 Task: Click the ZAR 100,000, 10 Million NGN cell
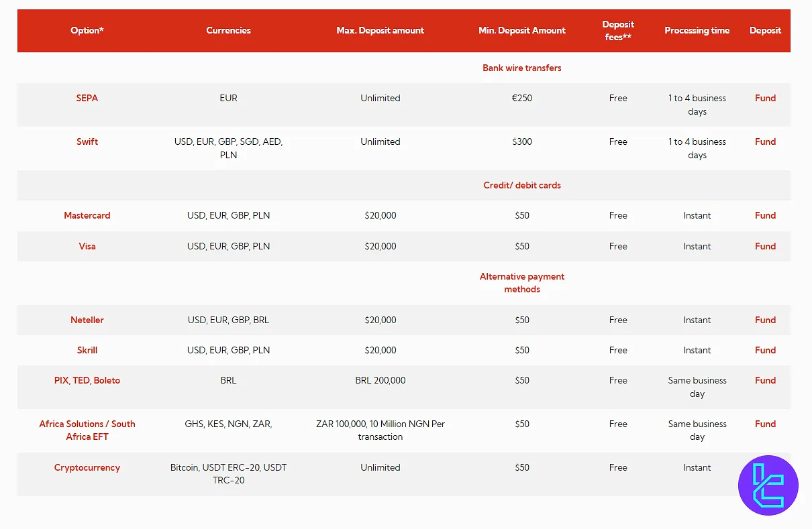380,430
